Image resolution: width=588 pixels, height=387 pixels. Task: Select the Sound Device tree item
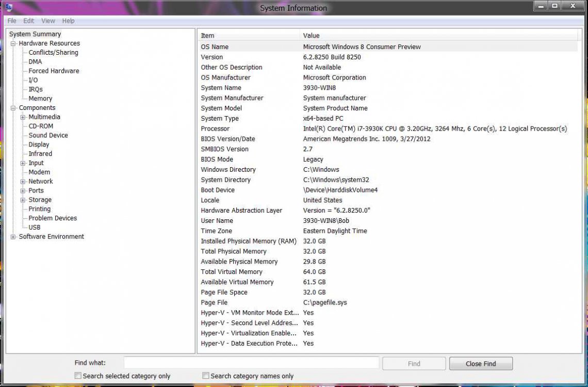[48, 135]
